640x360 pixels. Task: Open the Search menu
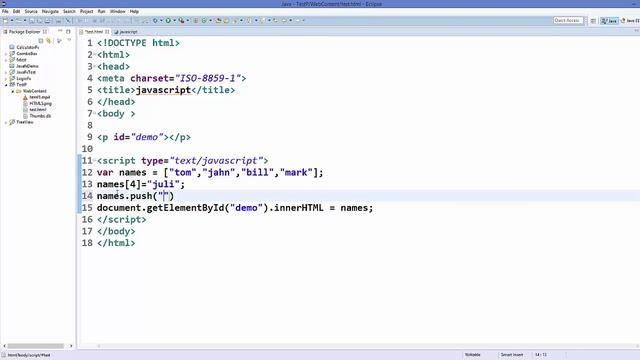69,11
